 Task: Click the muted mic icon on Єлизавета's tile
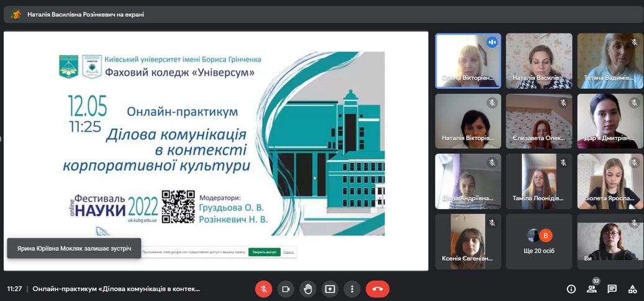(x=563, y=102)
